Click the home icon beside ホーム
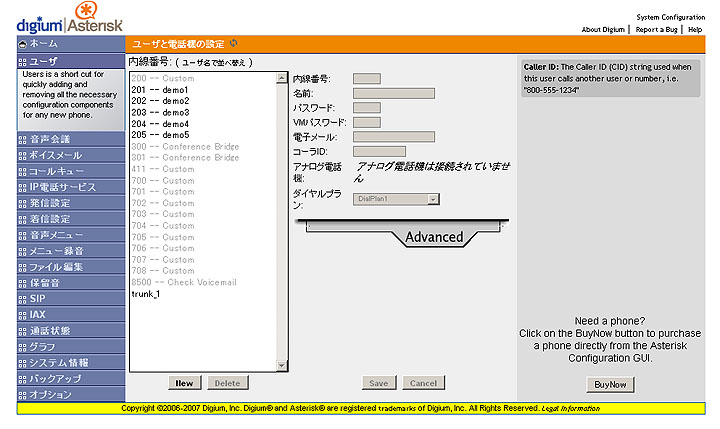Screen dimensions: 720x429 pos(22,44)
